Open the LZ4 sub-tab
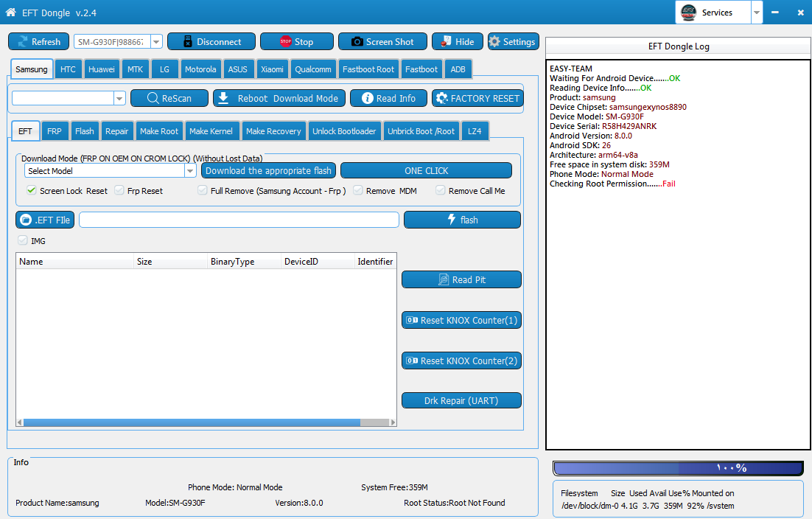Image resolution: width=812 pixels, height=519 pixels. [475, 131]
